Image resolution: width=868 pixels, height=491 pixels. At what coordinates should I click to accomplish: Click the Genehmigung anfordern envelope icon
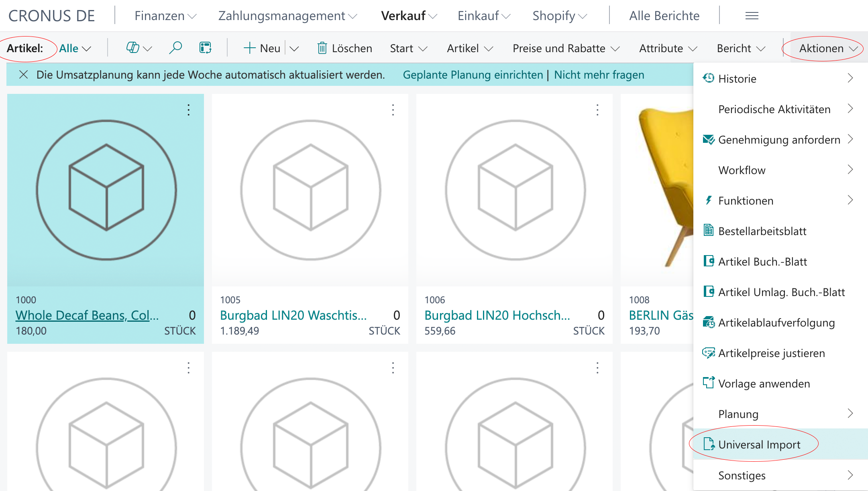click(709, 140)
